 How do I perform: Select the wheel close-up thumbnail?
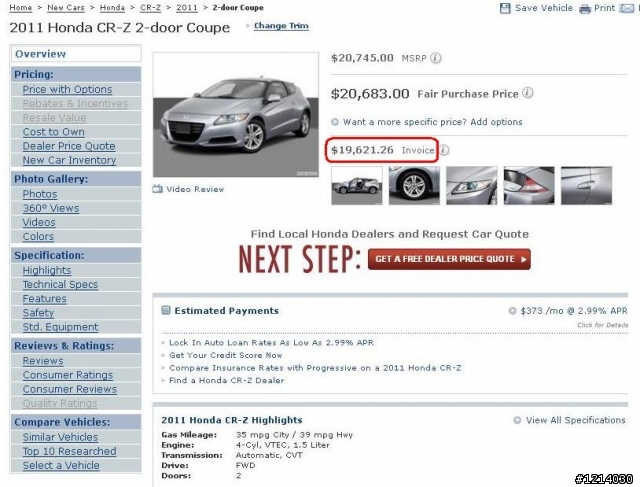[x=414, y=185]
